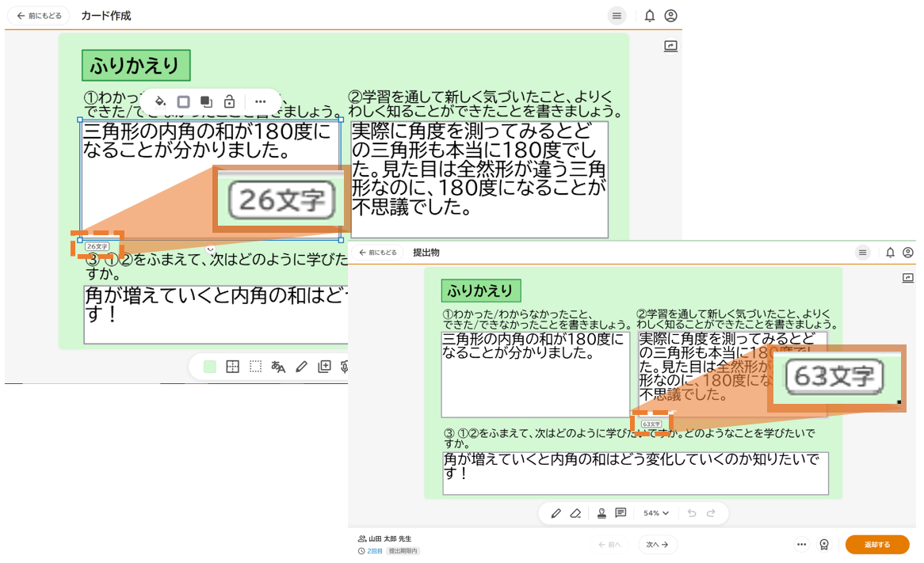Screen dimensions: 924x563
Task: Select the table grid tool in card toolbar
Action: [233, 367]
